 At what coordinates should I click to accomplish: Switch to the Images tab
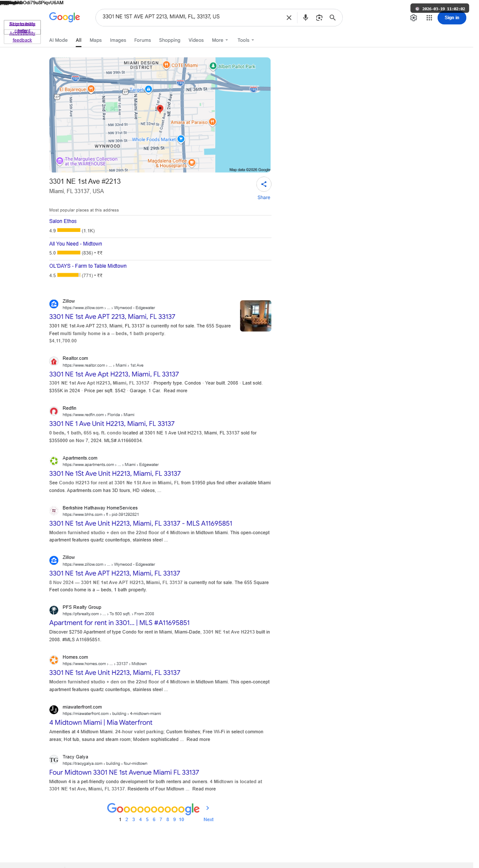click(118, 40)
